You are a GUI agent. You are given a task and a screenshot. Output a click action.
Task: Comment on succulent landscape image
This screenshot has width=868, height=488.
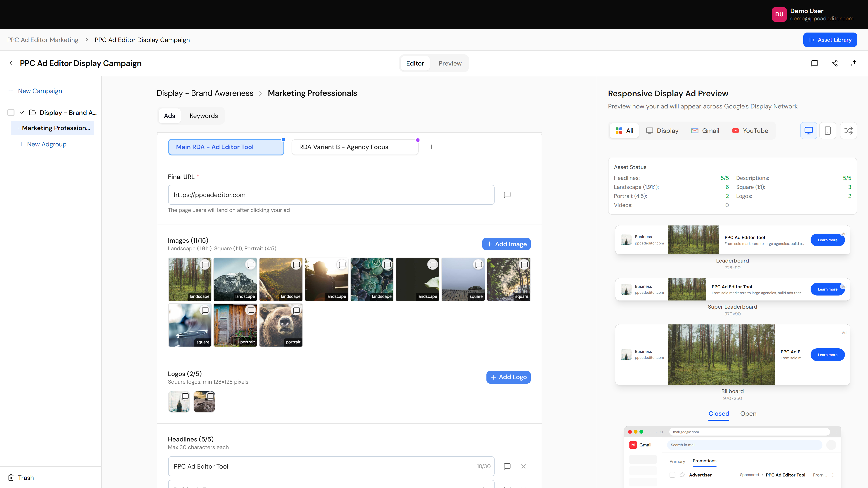pos(387,265)
